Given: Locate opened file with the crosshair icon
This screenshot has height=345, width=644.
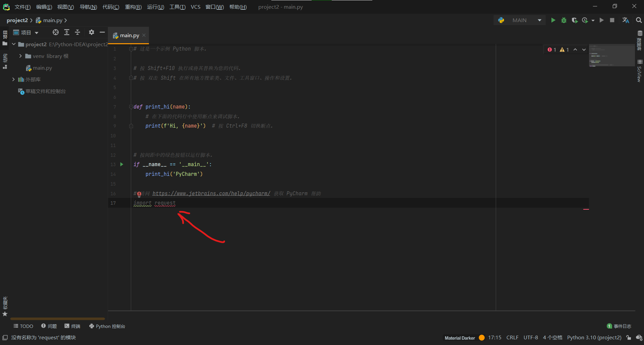Looking at the screenshot, I should (x=56, y=32).
